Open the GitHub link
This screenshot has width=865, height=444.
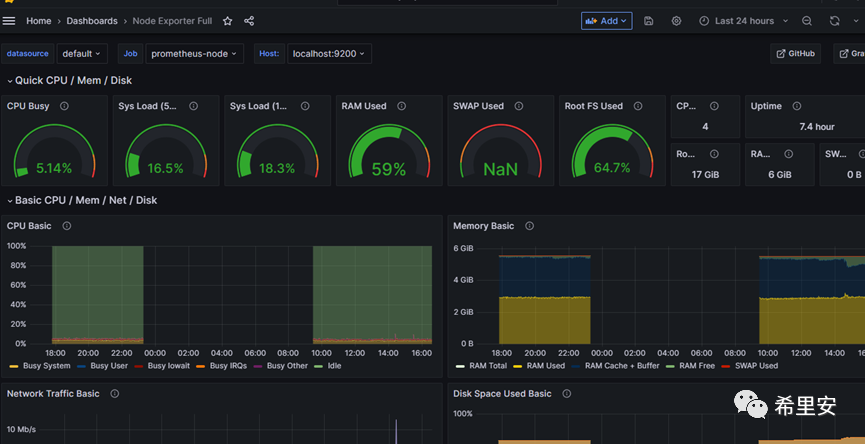point(796,54)
